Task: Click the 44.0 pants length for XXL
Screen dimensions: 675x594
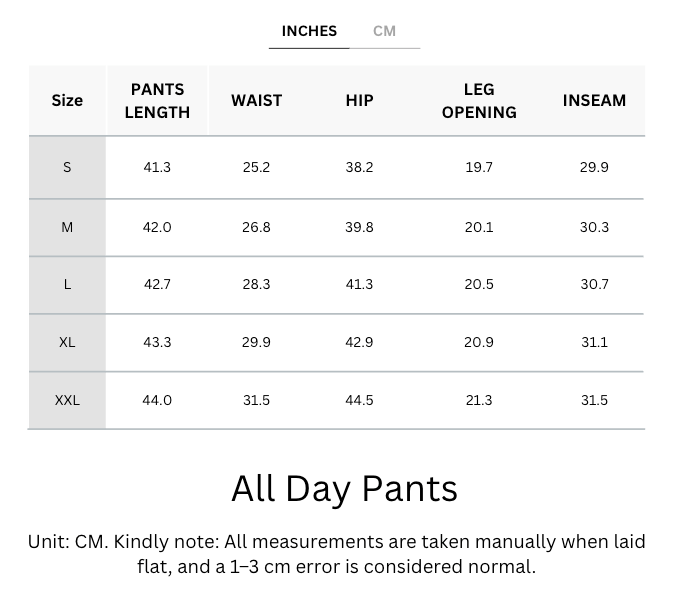Action: click(157, 400)
